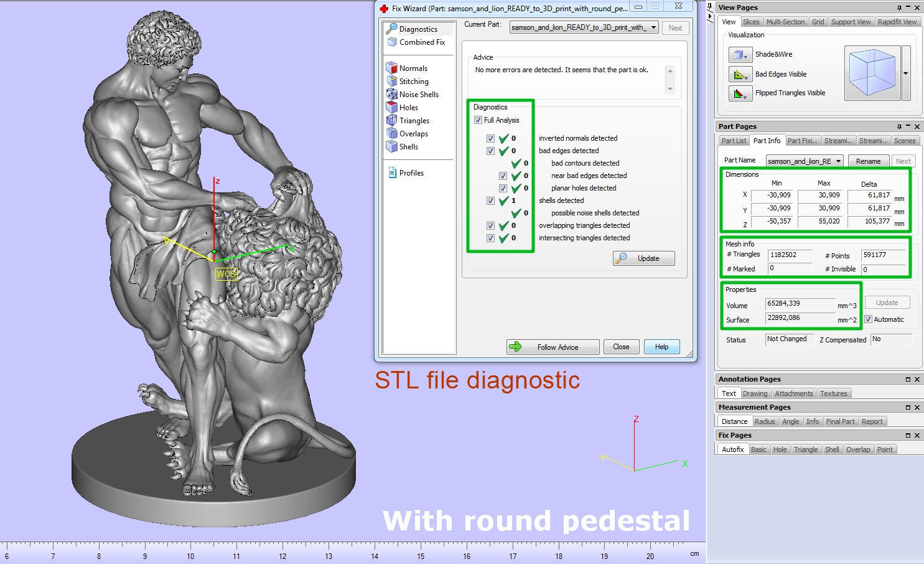The width and height of the screenshot is (924, 564).
Task: Select Combined Fix in Fix Wizard sidebar
Action: pos(416,42)
